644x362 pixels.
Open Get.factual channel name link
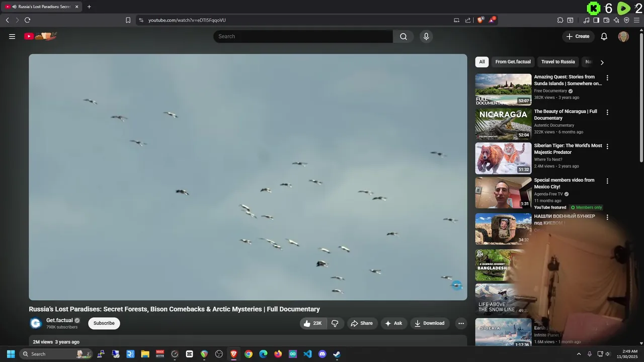tap(59, 320)
